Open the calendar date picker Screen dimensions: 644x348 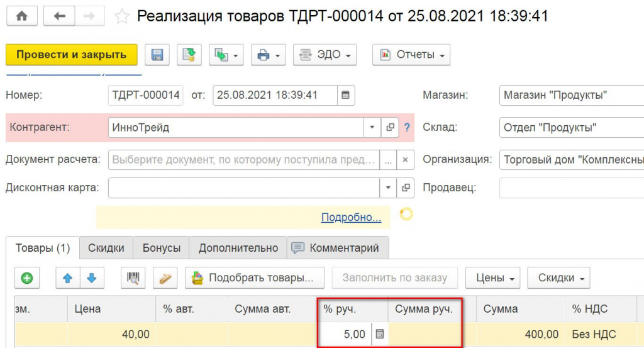pos(346,95)
